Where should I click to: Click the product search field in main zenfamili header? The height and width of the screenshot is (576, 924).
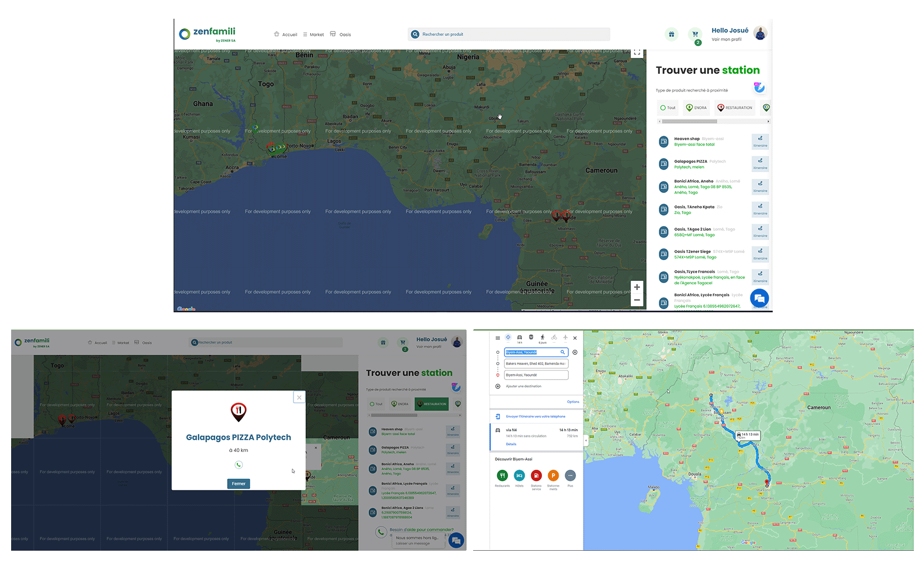tap(509, 34)
